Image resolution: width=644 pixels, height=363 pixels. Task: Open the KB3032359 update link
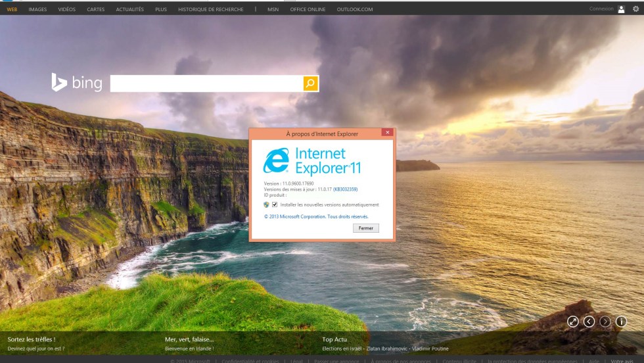click(346, 189)
